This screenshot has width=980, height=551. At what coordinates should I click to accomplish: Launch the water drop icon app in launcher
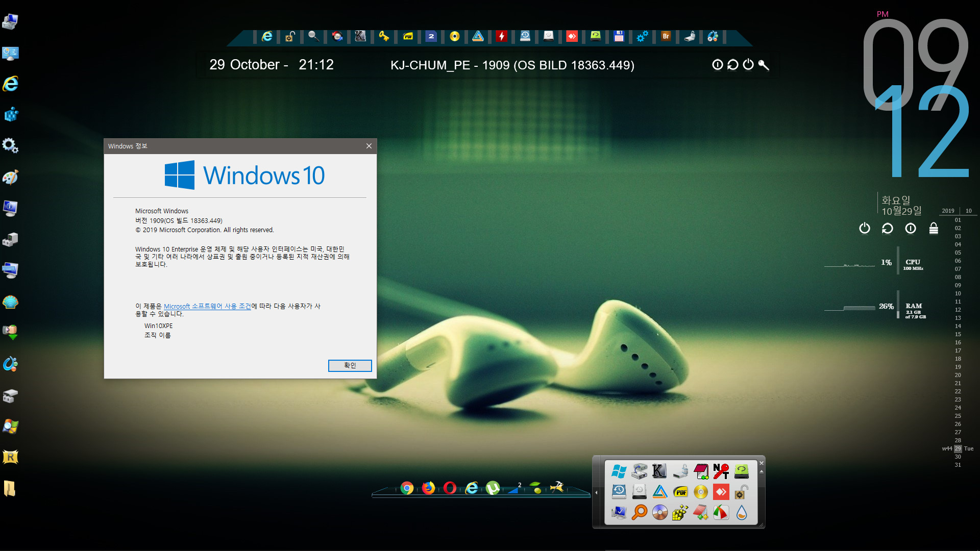pyautogui.click(x=741, y=512)
